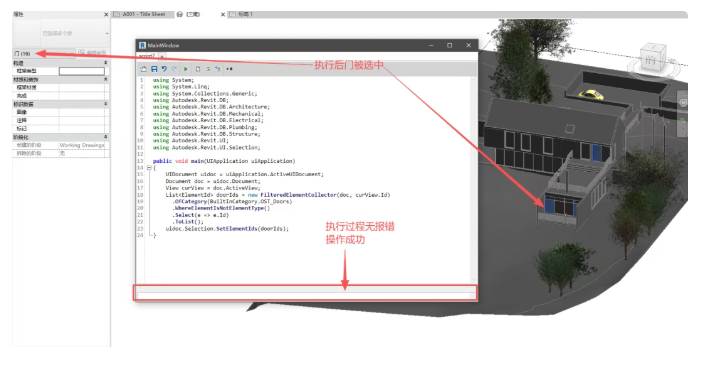Click the 'Document doc = uidoc.Document;' line
705x372 pixels.
[213, 181]
